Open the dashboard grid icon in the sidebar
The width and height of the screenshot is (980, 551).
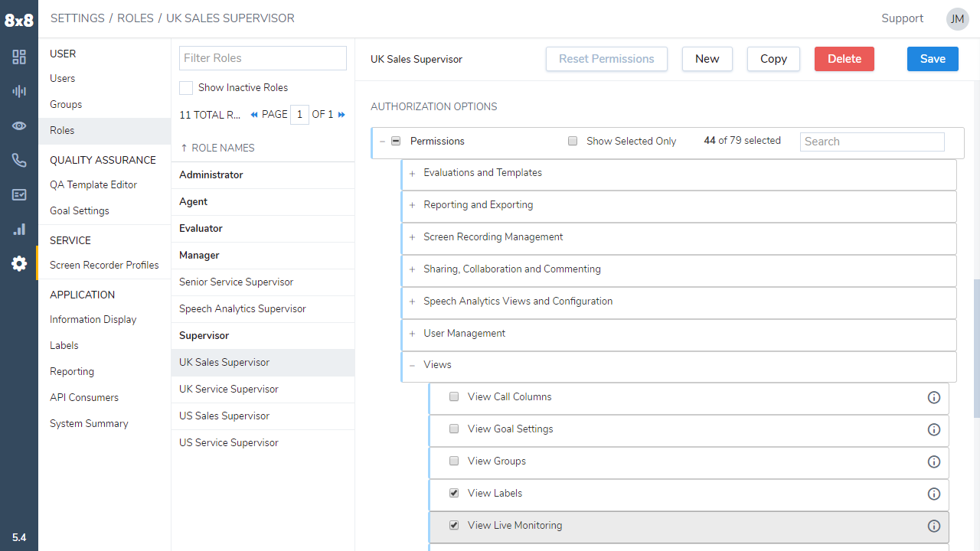[x=19, y=57]
